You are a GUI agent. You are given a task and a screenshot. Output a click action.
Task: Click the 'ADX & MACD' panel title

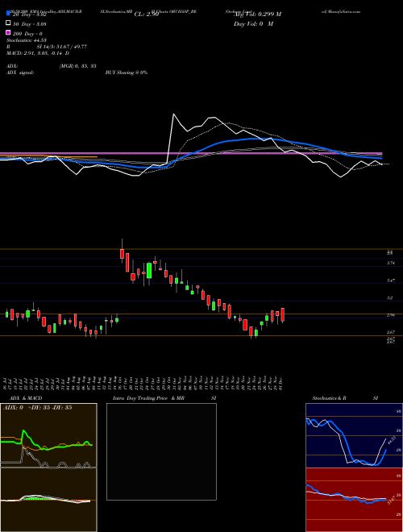click(x=26, y=398)
